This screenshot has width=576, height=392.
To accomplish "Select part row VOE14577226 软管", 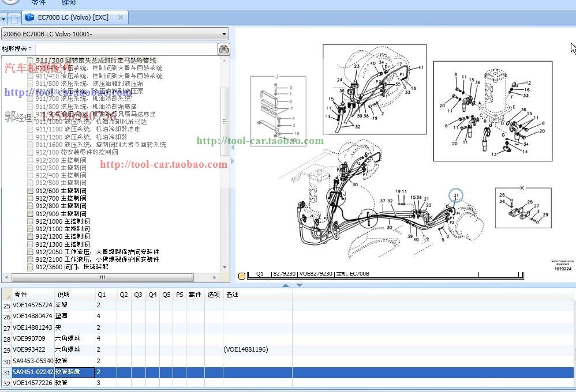I will 288,382.
